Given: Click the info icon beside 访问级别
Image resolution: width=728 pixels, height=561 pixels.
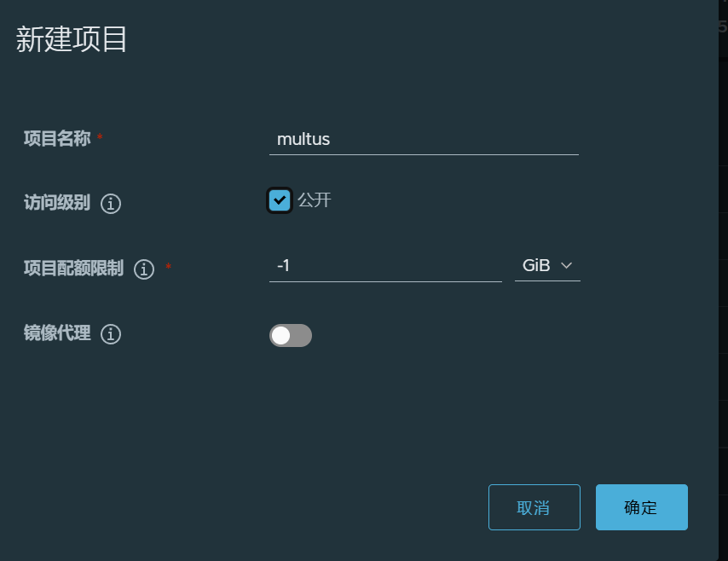Looking at the screenshot, I should [111, 204].
